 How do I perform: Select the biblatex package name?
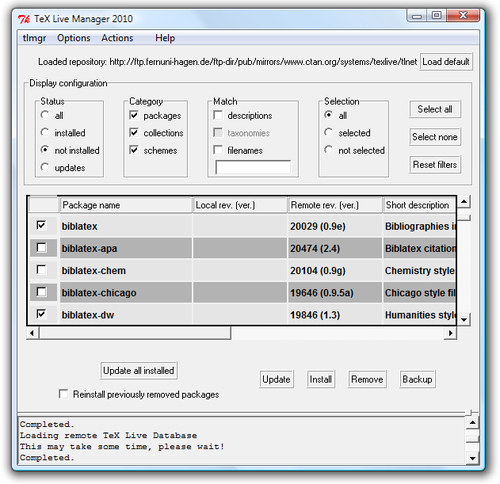(80, 226)
